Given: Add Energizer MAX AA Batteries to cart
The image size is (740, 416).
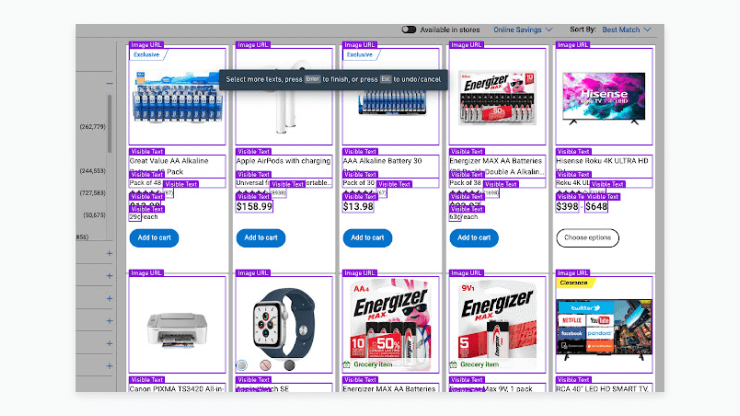Looking at the screenshot, I should [474, 238].
